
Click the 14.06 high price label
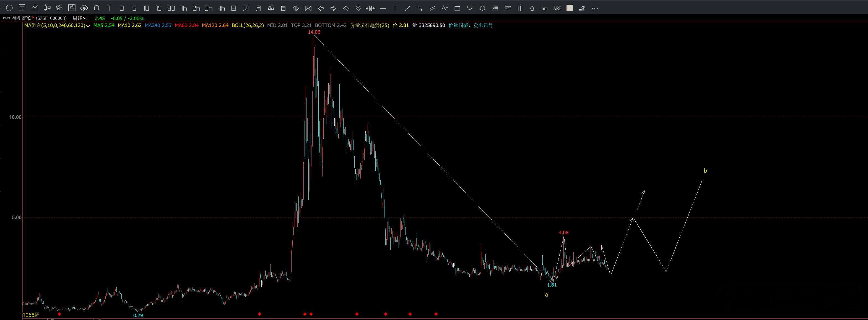point(314,32)
